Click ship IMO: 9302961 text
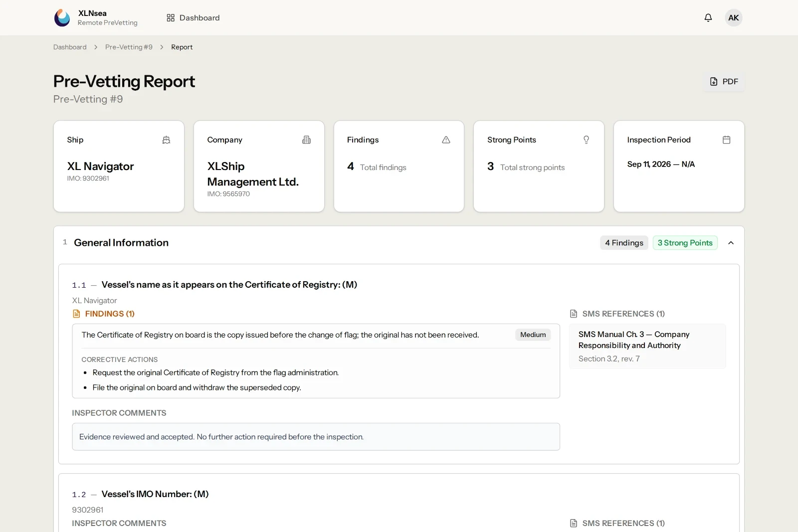Image resolution: width=798 pixels, height=532 pixels. click(88, 178)
